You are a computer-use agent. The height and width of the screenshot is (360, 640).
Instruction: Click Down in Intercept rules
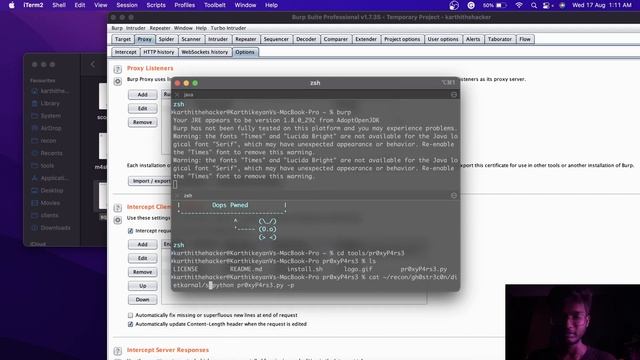[x=142, y=300]
